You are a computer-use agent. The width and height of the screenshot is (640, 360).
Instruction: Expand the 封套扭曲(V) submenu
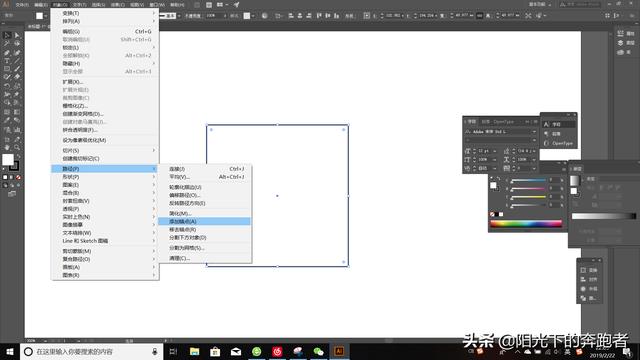[105, 201]
